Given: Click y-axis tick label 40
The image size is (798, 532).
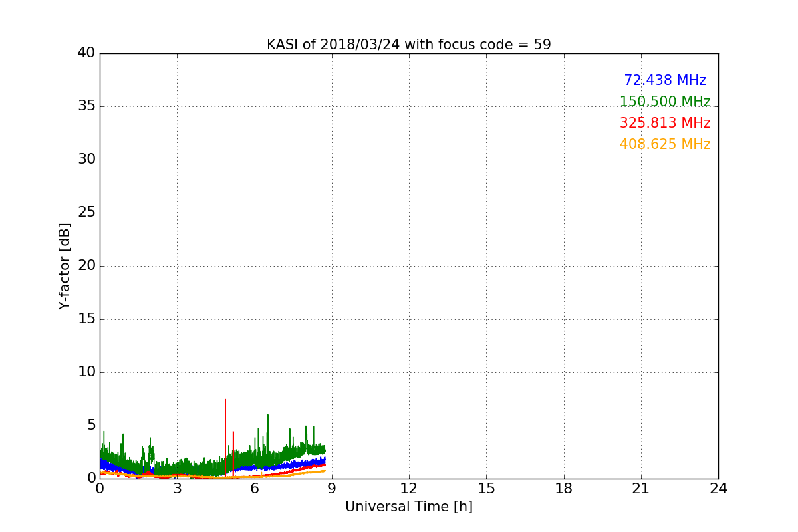Looking at the screenshot, I should click(86, 53).
